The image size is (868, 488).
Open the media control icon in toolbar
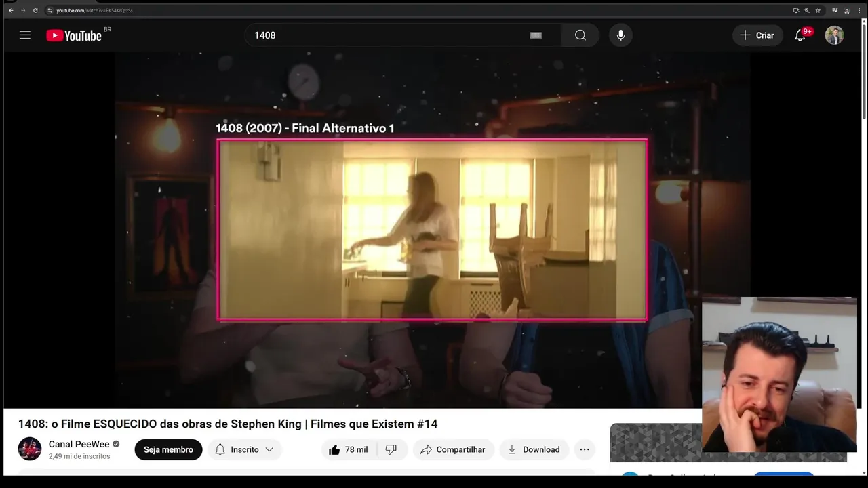(835, 10)
